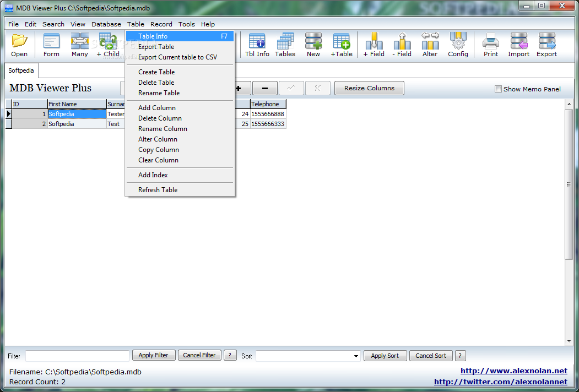Click the Cancel Sort button
Viewport: 579px width, 392px height.
click(431, 356)
